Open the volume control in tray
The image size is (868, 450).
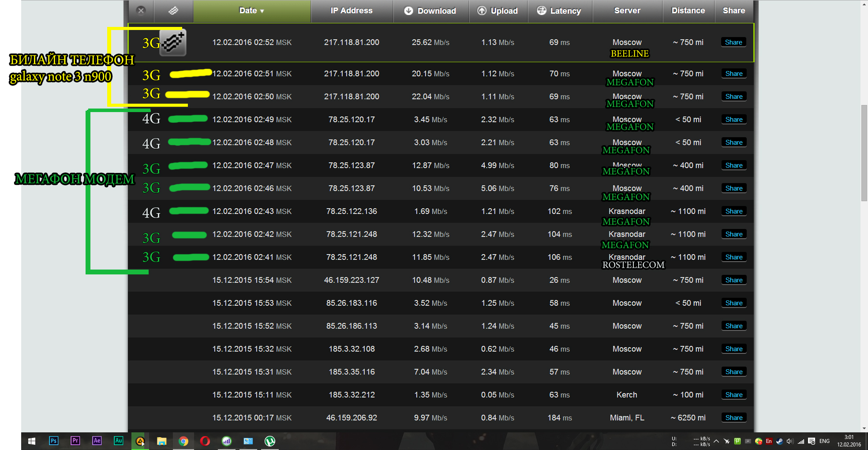pyautogui.click(x=790, y=441)
